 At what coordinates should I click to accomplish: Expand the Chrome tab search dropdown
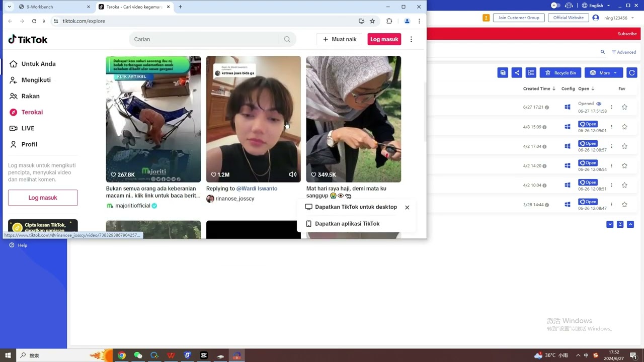coord(9,7)
